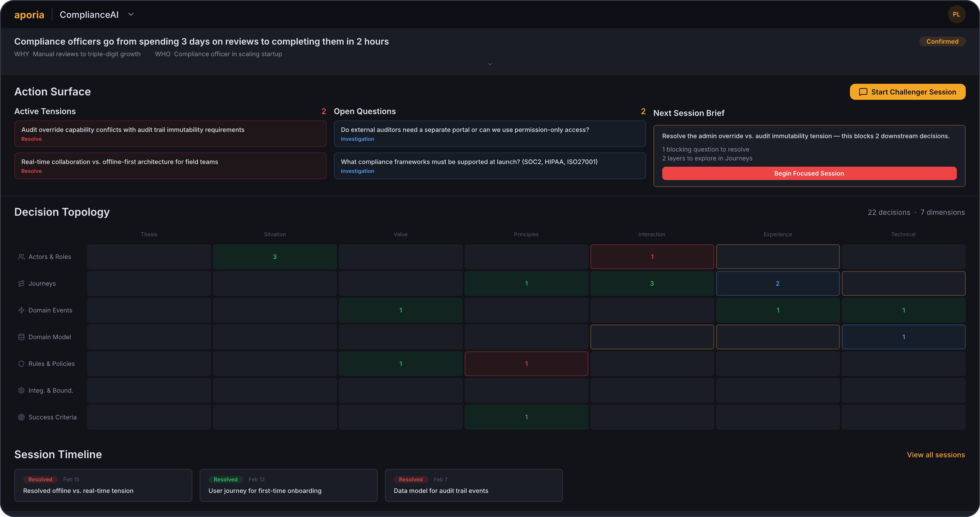This screenshot has height=517, width=980.
Task: Select the target icon for Success Criteria
Action: click(x=22, y=417)
